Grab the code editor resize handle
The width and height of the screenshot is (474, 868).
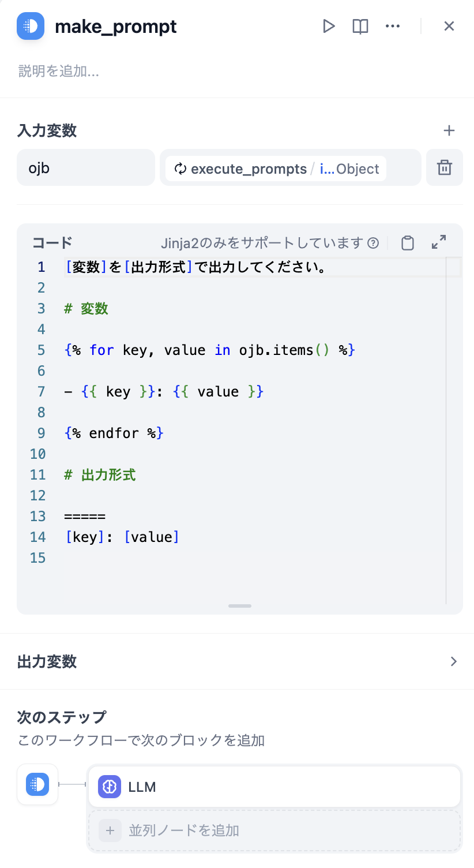point(240,606)
